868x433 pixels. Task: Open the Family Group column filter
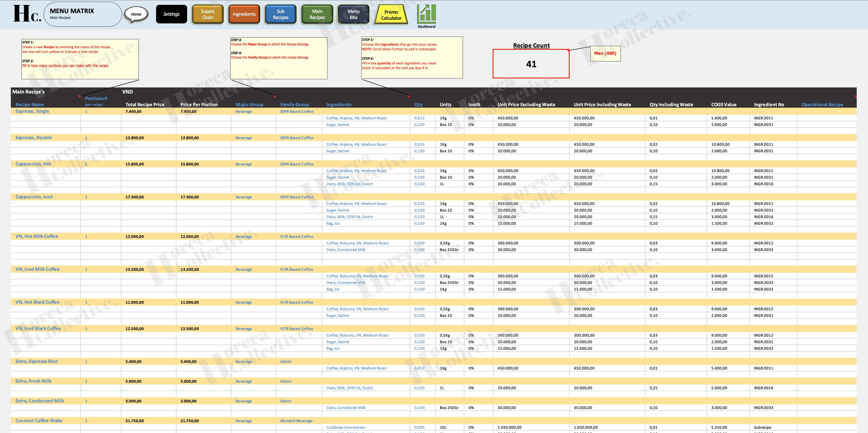click(x=294, y=104)
